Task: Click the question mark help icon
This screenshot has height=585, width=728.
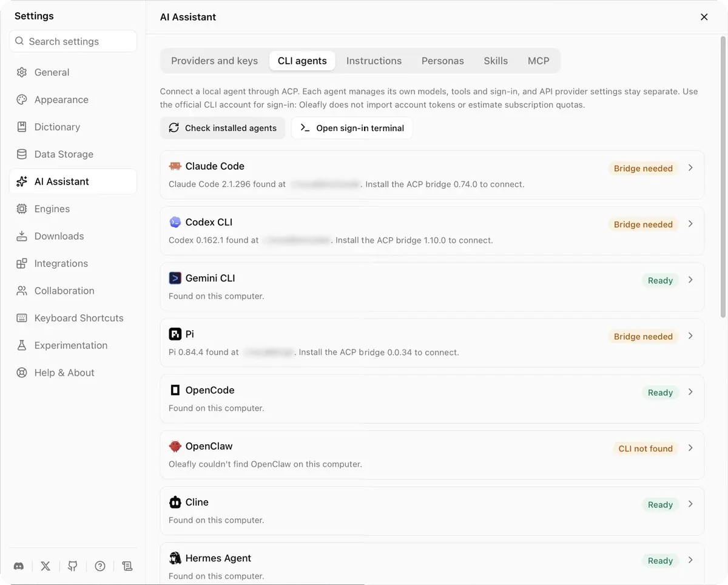Action: (x=100, y=566)
